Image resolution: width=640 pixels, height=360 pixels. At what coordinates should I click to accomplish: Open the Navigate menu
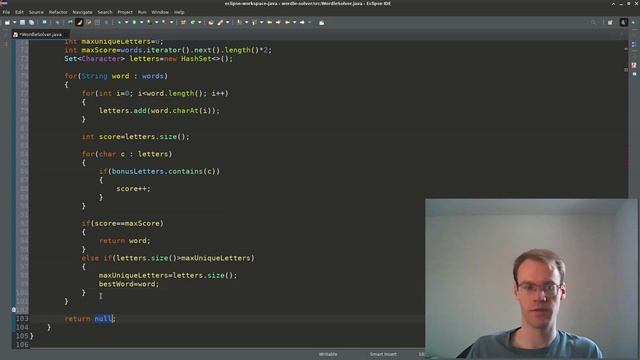pyautogui.click(x=82, y=12)
